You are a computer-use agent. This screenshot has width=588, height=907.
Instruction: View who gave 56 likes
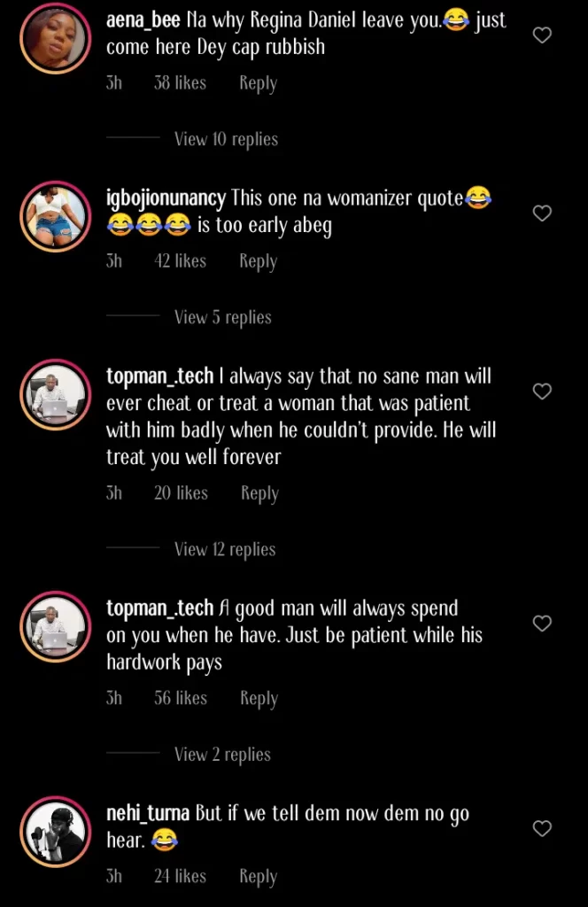click(x=181, y=698)
